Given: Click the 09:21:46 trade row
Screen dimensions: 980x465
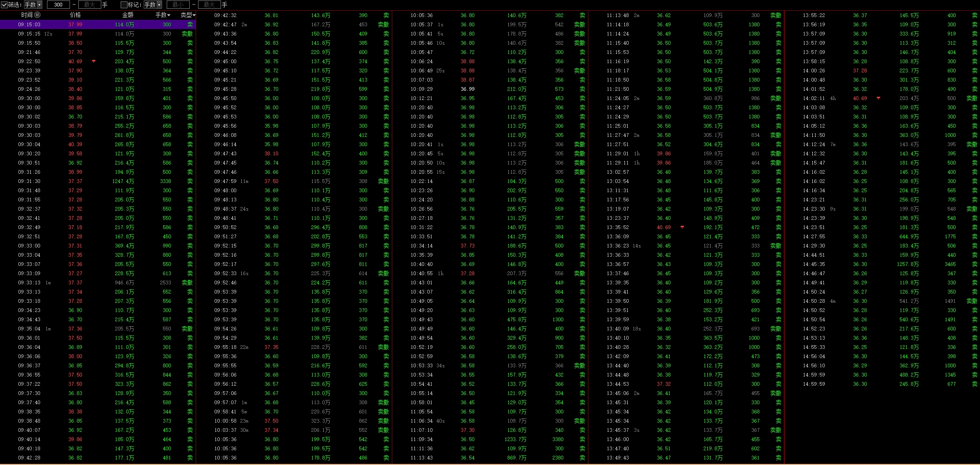Looking at the screenshot, I should (98, 52).
